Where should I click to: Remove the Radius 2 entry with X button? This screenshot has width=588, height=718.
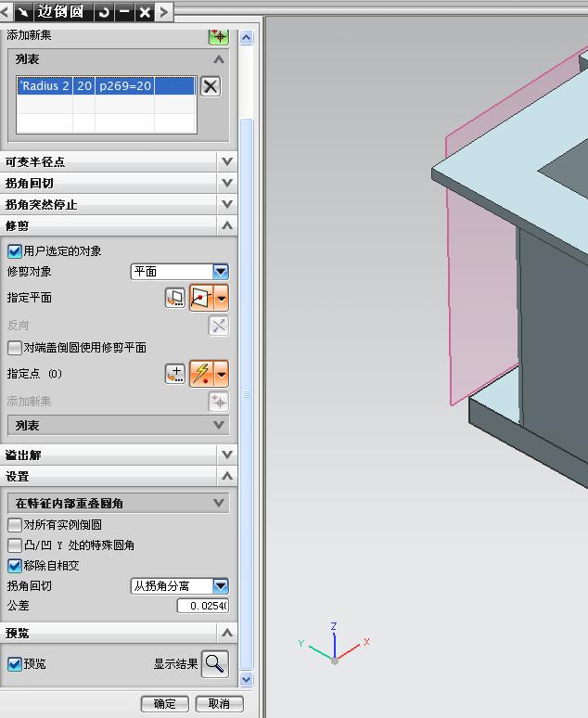pyautogui.click(x=211, y=86)
